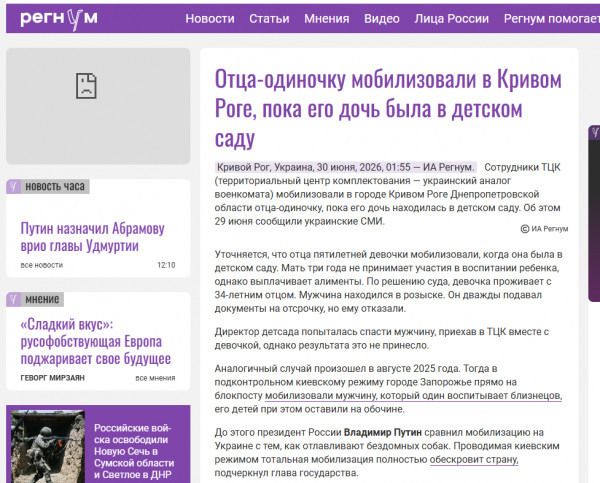Follow the 'обескровит страну' link
Screen dimensions: 600x483
[x=474, y=459]
